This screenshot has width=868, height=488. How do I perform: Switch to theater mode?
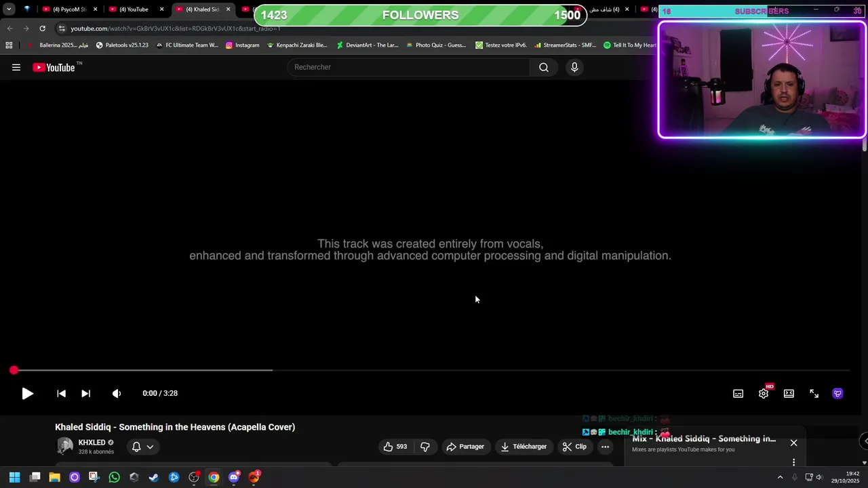click(x=789, y=393)
